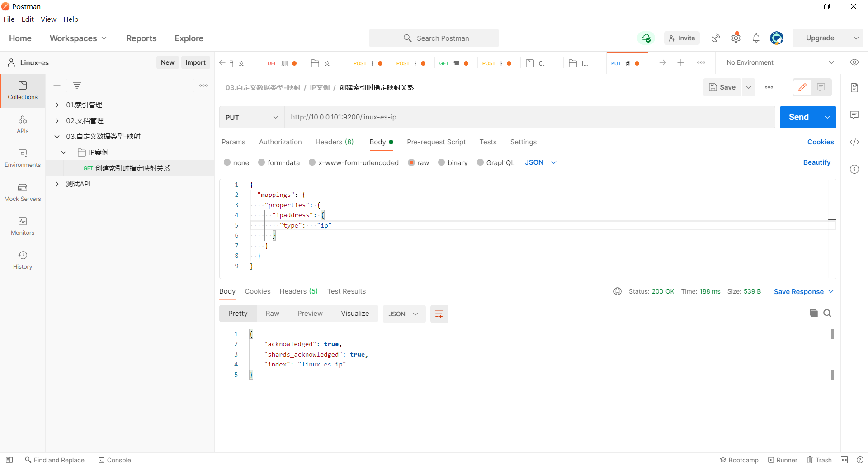The height and width of the screenshot is (466, 868).
Task: Search within the response body
Action: click(x=827, y=313)
